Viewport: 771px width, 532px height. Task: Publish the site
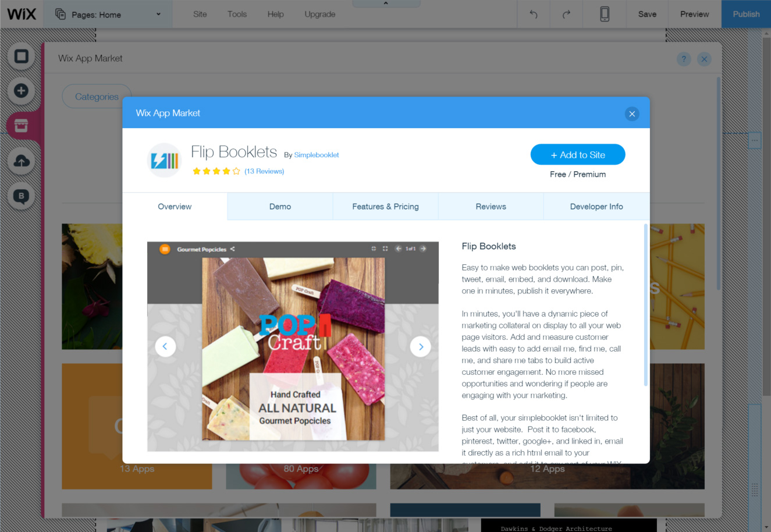(x=746, y=14)
